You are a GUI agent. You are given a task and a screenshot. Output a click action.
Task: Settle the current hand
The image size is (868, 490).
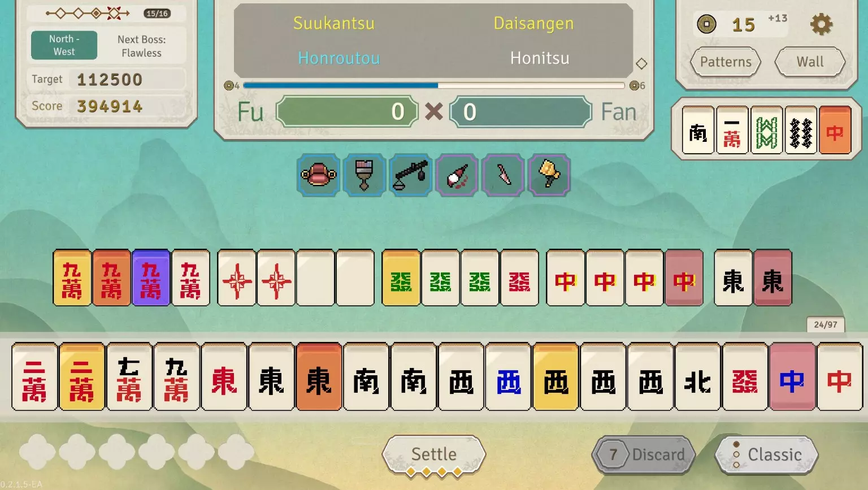[433, 454]
